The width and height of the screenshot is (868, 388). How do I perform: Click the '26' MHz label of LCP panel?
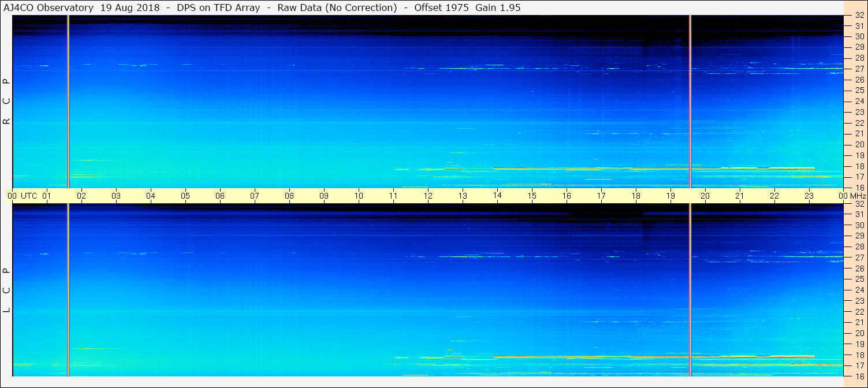[x=859, y=268]
